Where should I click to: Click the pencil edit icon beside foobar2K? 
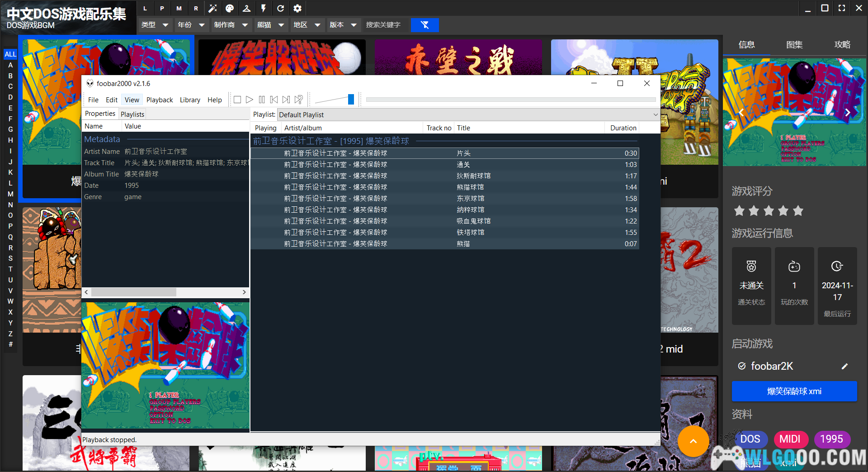[x=844, y=367]
